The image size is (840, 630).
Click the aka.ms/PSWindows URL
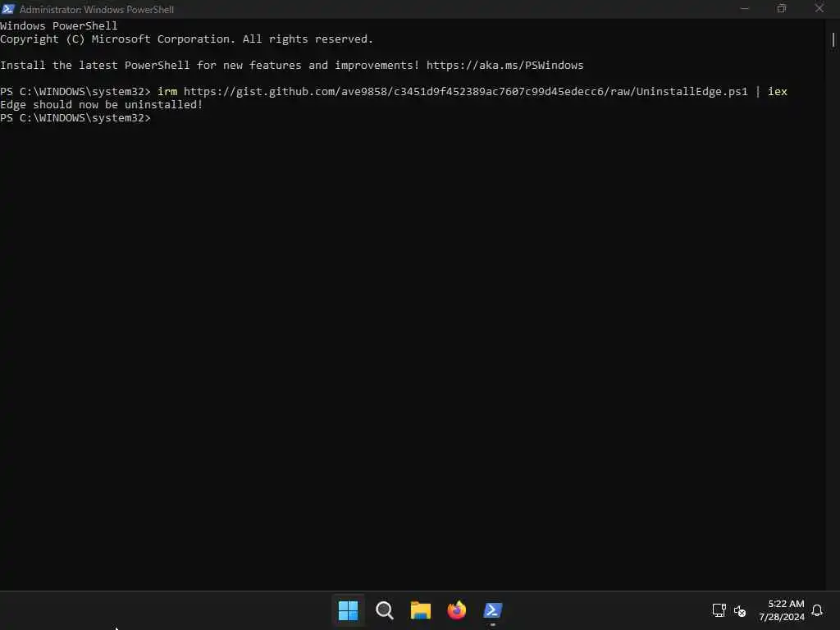504,66
